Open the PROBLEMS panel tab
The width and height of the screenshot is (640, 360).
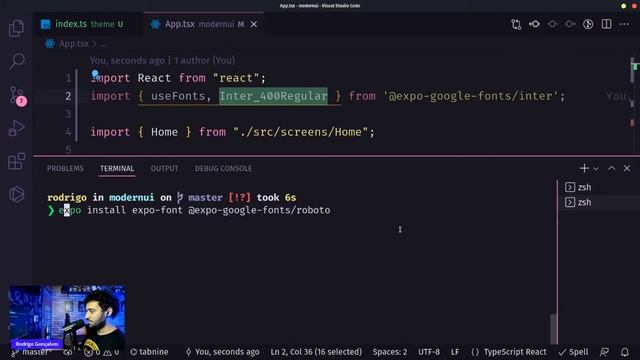click(65, 169)
